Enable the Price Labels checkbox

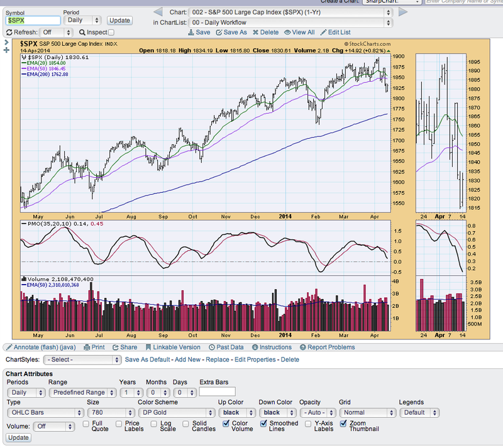[119, 424]
